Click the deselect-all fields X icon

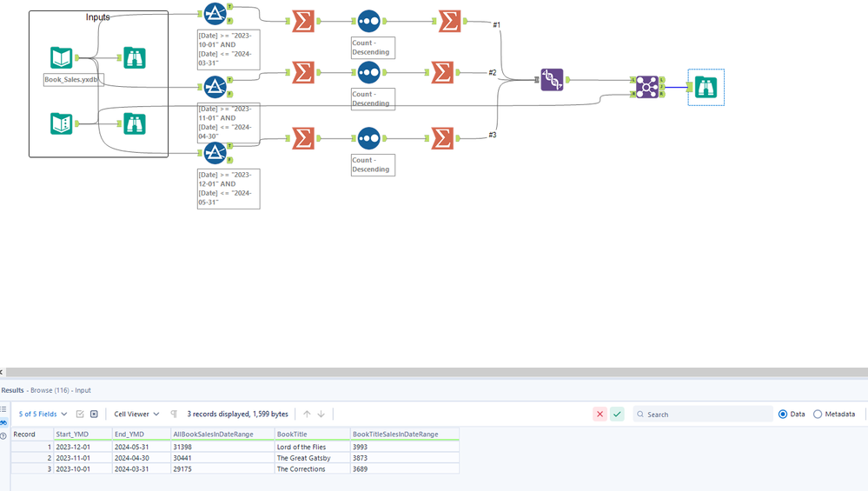coord(94,414)
